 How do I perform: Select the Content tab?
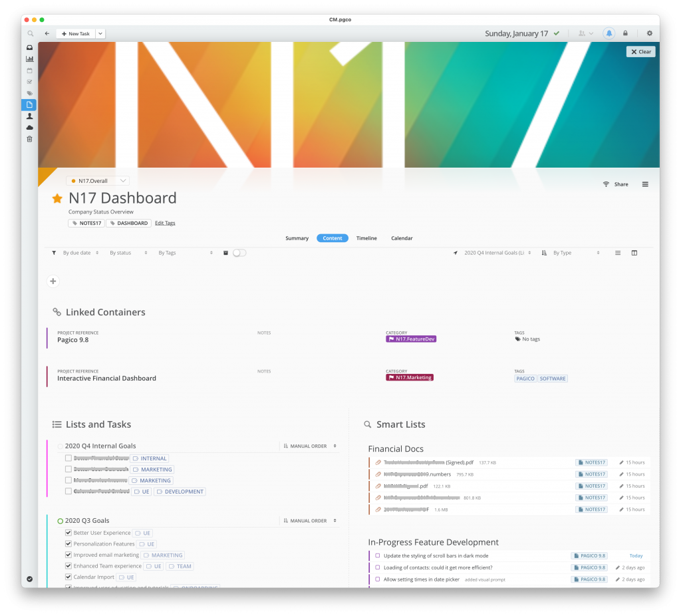333,238
